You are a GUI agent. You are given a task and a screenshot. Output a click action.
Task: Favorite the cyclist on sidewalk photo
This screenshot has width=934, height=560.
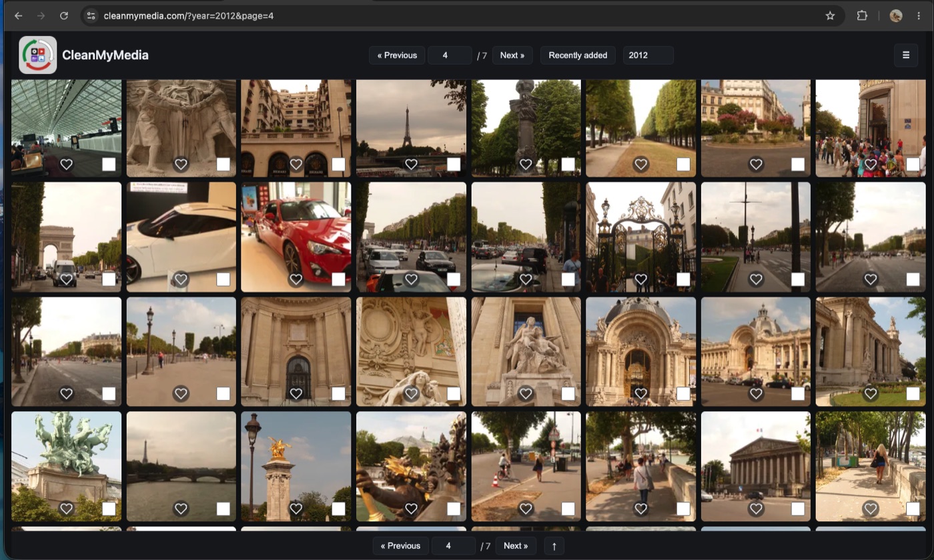(x=526, y=509)
